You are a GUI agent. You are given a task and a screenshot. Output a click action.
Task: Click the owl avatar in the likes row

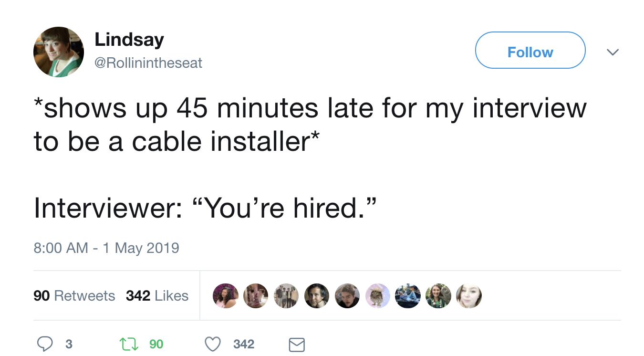click(377, 296)
